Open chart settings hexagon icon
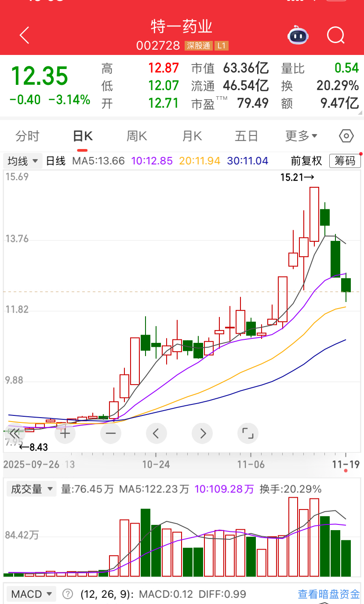 tap(346, 136)
